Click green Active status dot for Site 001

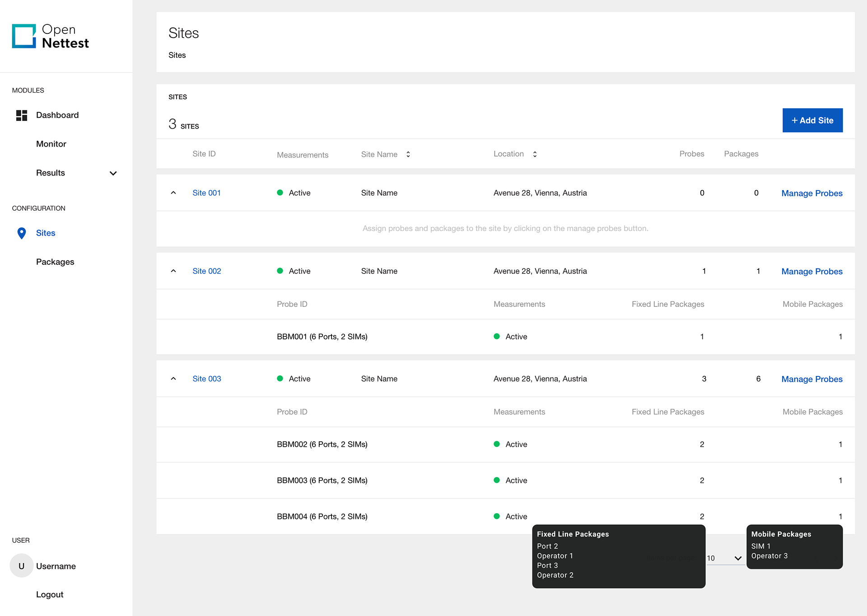280,193
